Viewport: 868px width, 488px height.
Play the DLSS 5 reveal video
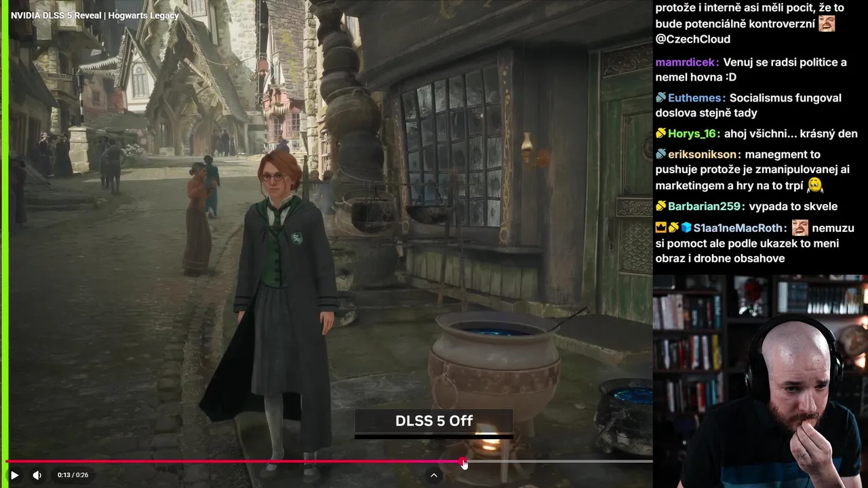tap(14, 475)
